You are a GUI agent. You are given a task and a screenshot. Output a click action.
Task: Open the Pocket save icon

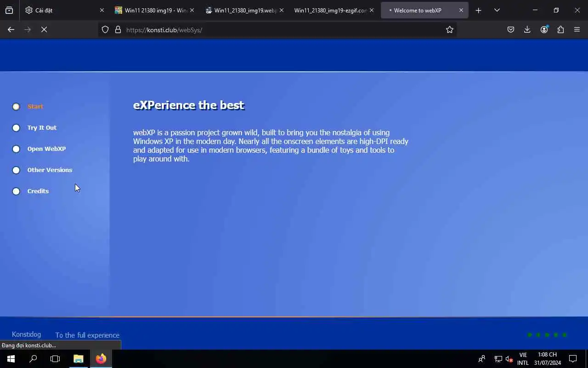point(511,29)
